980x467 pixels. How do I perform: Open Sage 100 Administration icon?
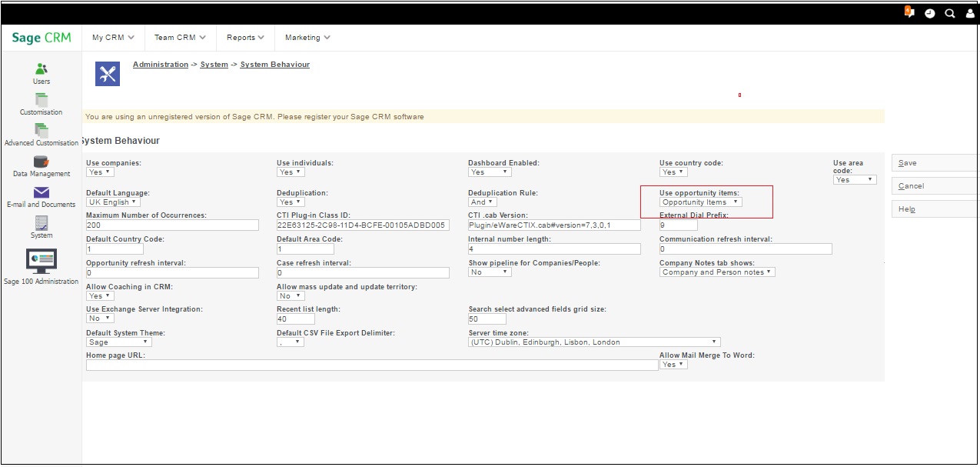[x=42, y=262]
